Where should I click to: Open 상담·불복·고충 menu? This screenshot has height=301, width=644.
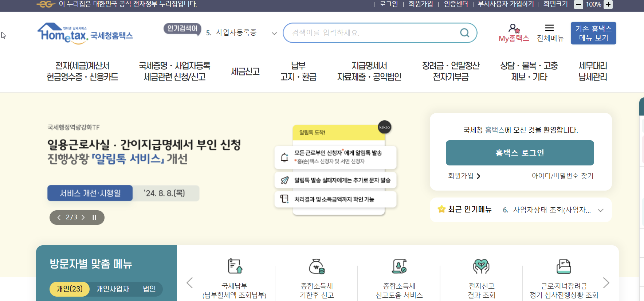point(529,71)
